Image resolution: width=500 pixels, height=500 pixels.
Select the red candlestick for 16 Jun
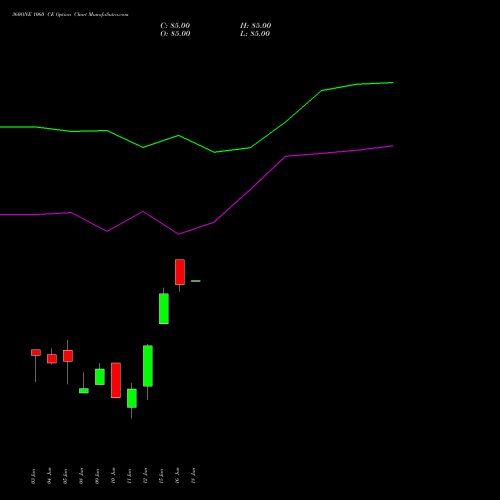[x=180, y=272]
